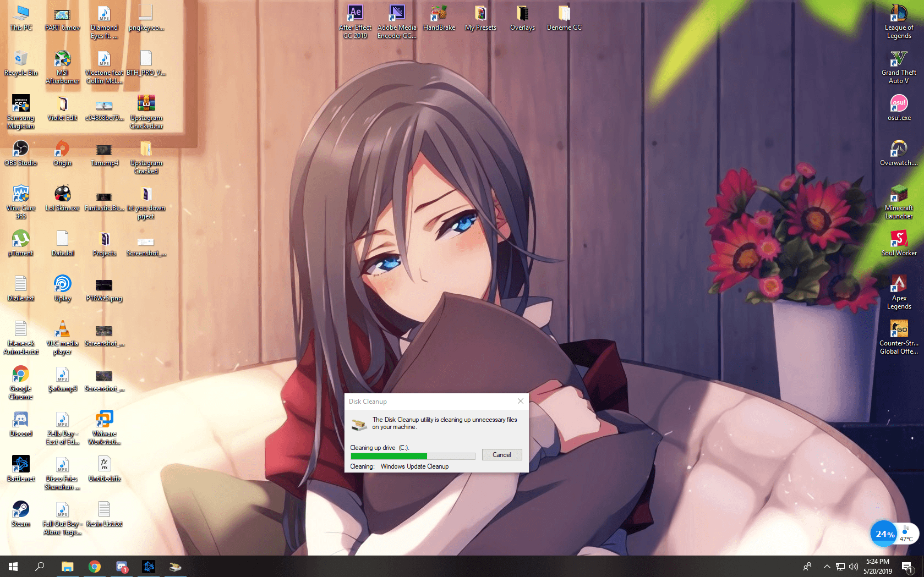Open Windows Search from the taskbar
The image size is (924, 577).
[x=40, y=566]
